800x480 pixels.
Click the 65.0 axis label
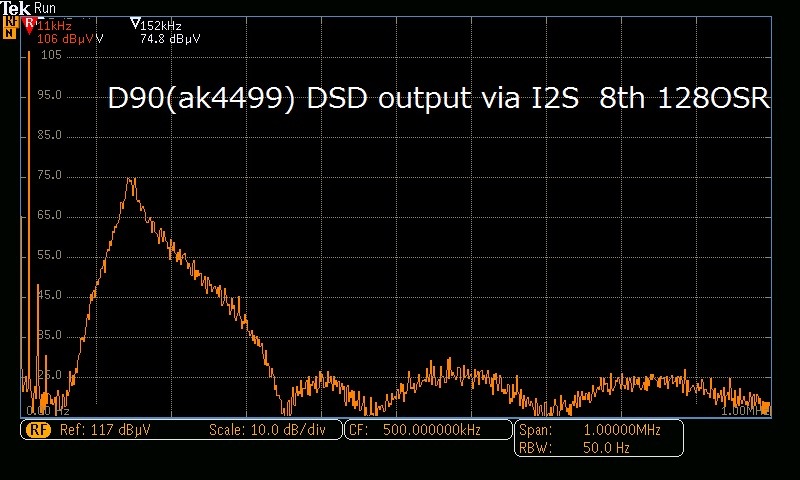[49, 215]
